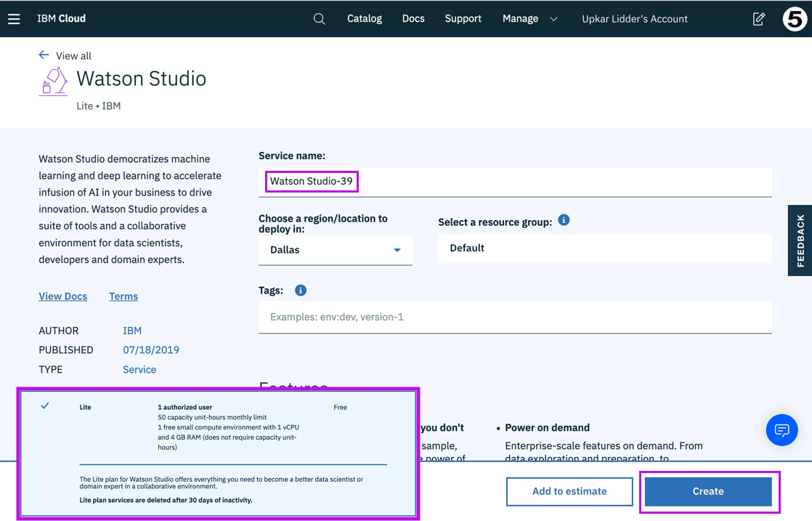Screen dimensions: 812x521
Task: Expand the Manage menu chevron
Action: tap(553, 19)
